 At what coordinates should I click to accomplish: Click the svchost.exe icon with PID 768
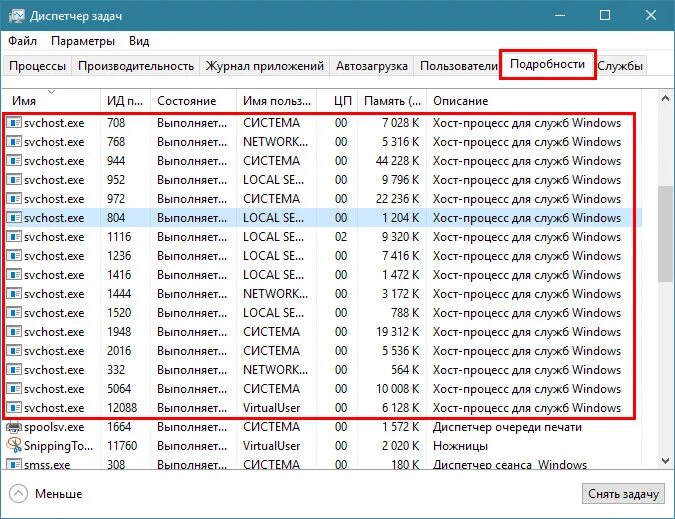(14, 142)
